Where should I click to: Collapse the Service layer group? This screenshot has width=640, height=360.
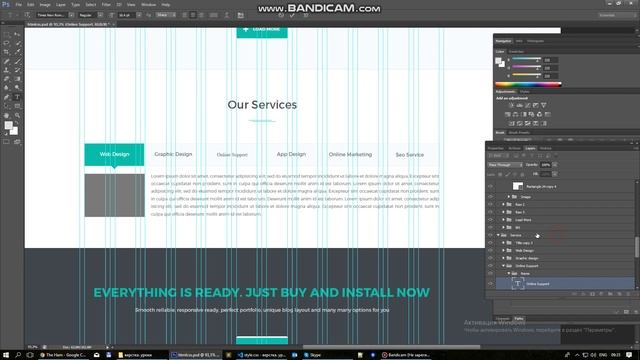click(498, 235)
